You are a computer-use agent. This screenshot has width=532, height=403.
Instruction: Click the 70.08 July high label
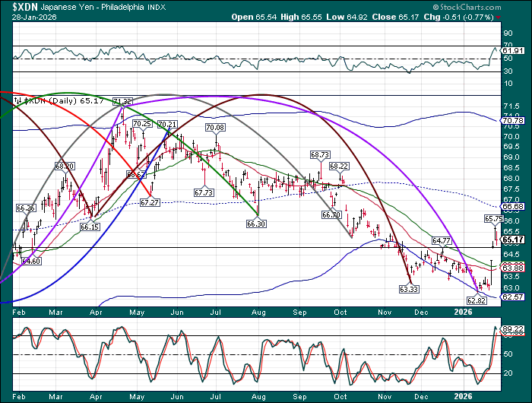[215, 128]
